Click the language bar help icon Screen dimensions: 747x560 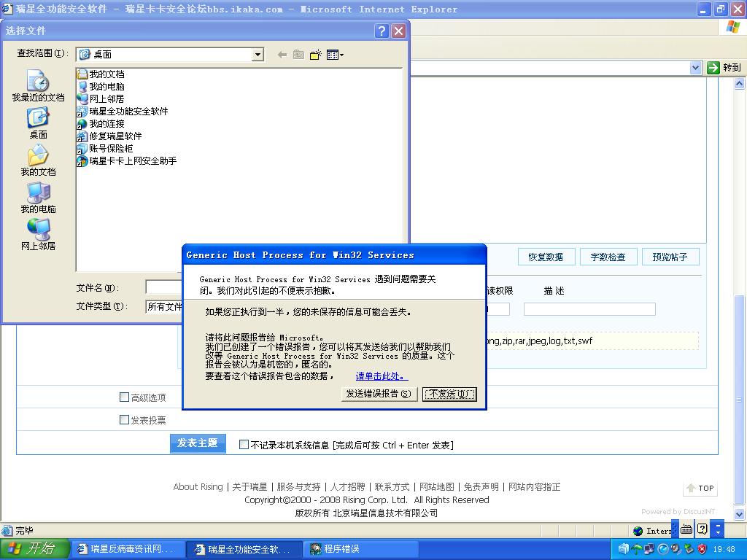pyautogui.click(x=703, y=529)
